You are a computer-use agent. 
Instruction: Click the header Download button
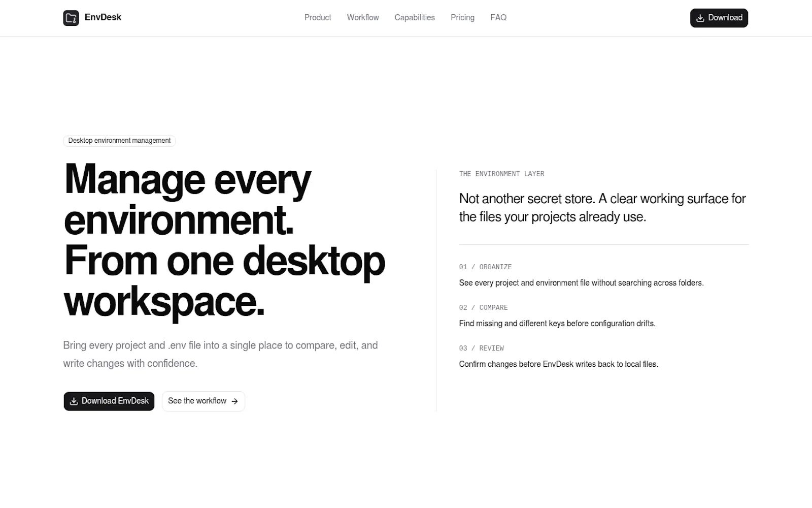pos(719,18)
